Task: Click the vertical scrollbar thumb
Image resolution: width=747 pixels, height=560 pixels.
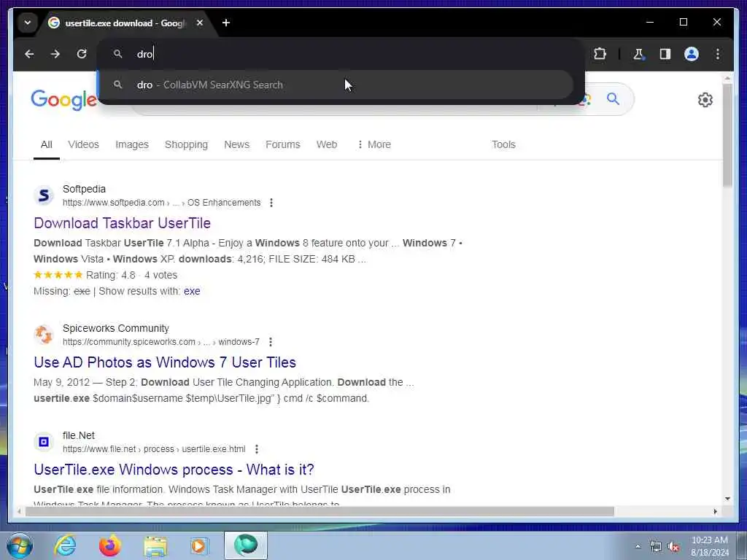Action: pos(727,136)
